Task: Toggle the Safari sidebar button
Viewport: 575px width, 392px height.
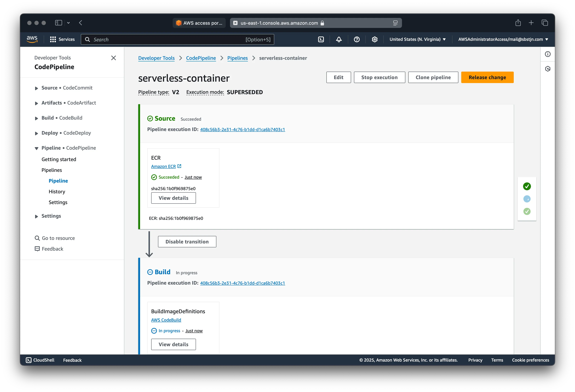Action: click(58, 23)
